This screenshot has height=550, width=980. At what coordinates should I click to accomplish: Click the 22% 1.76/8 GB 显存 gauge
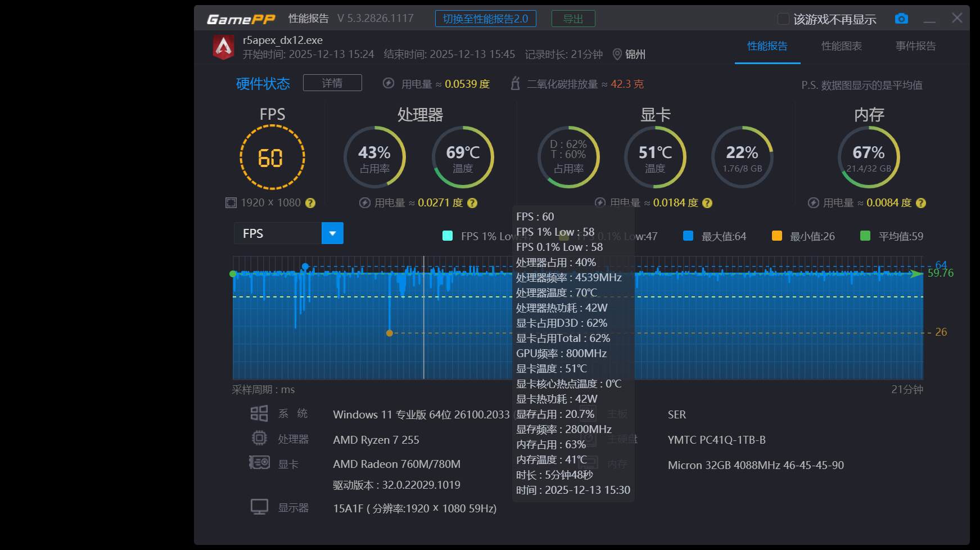742,157
